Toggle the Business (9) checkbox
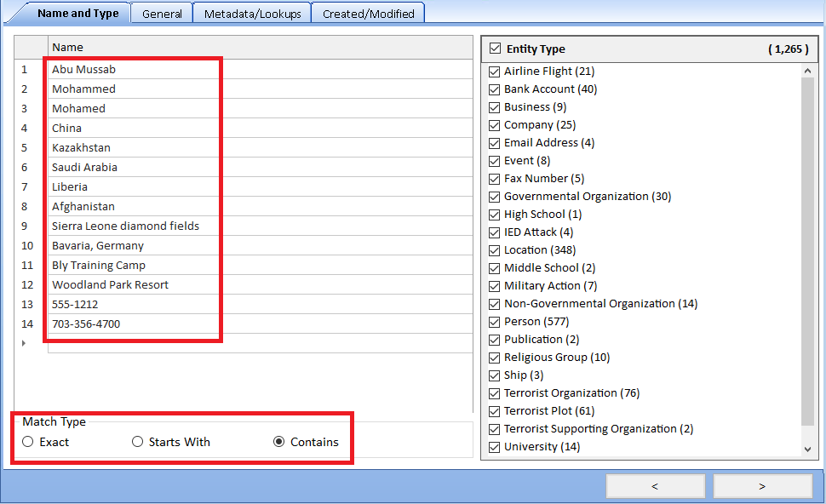The height and width of the screenshot is (504, 826). pyautogui.click(x=494, y=107)
